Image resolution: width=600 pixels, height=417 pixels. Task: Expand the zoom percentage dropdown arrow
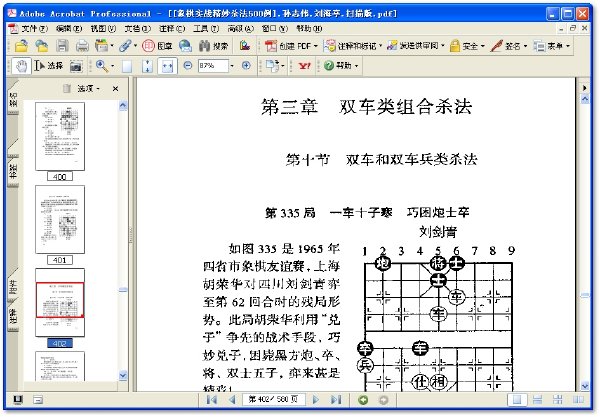pos(232,66)
